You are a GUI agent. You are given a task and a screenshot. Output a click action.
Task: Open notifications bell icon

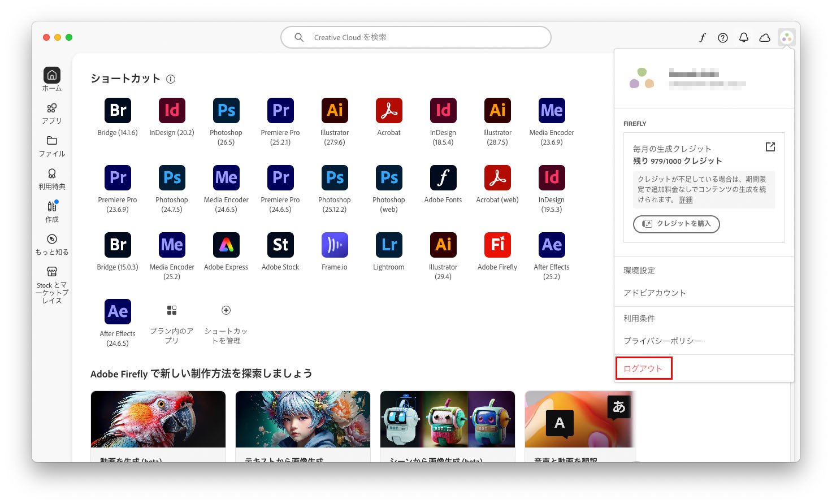tap(744, 38)
